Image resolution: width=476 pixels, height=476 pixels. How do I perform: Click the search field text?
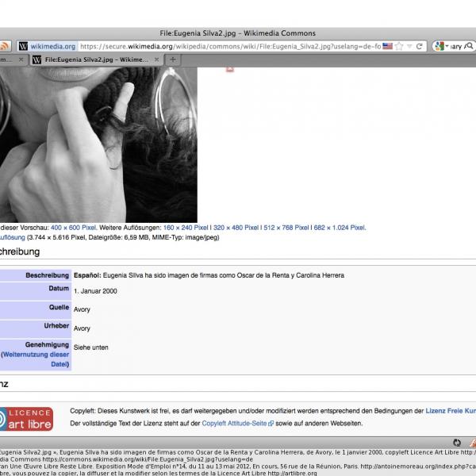click(456, 47)
